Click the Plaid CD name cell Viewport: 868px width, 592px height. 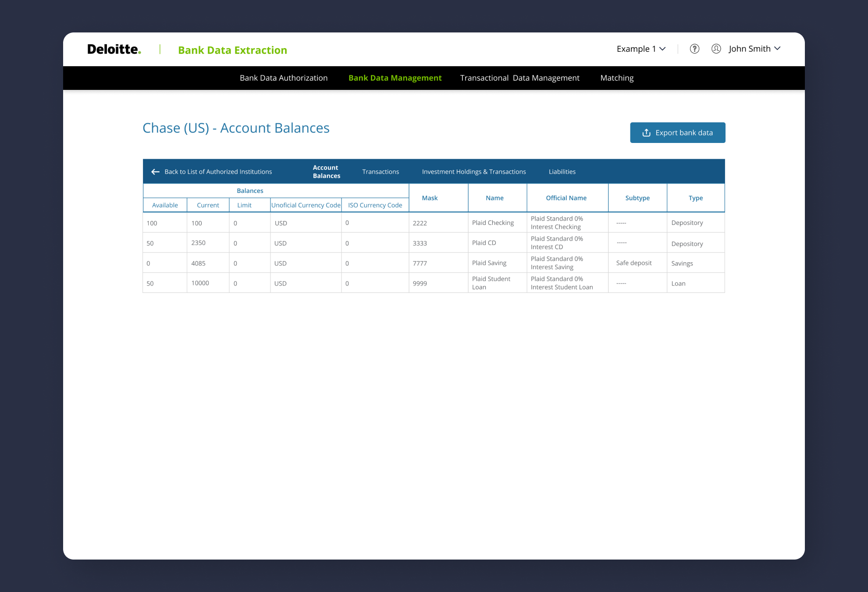point(498,243)
